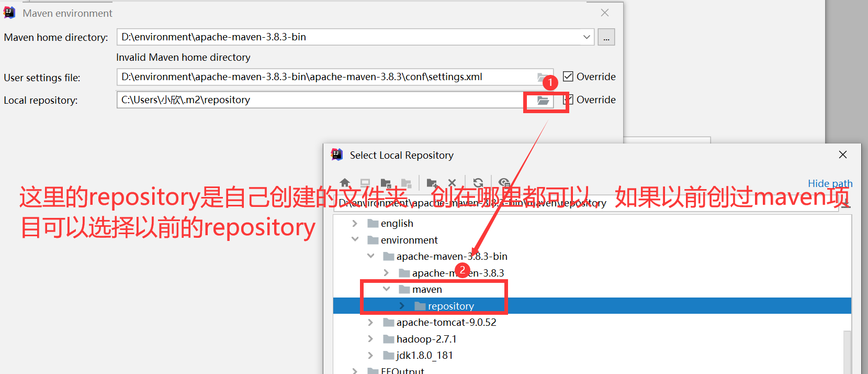This screenshot has height=374, width=868.
Task: Click the Select Local Repository app icon
Action: pos(337,155)
